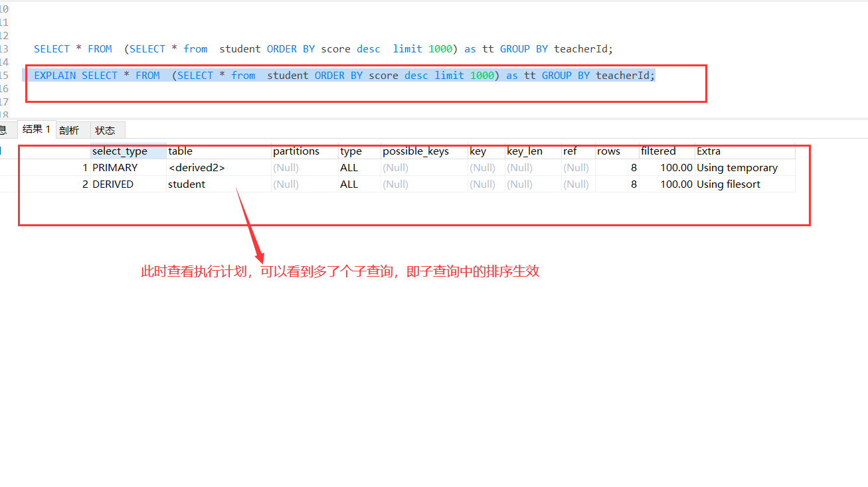Image resolution: width=868 pixels, height=487 pixels.
Task: Click key_len (Null) in DERIVED row
Action: click(533, 184)
